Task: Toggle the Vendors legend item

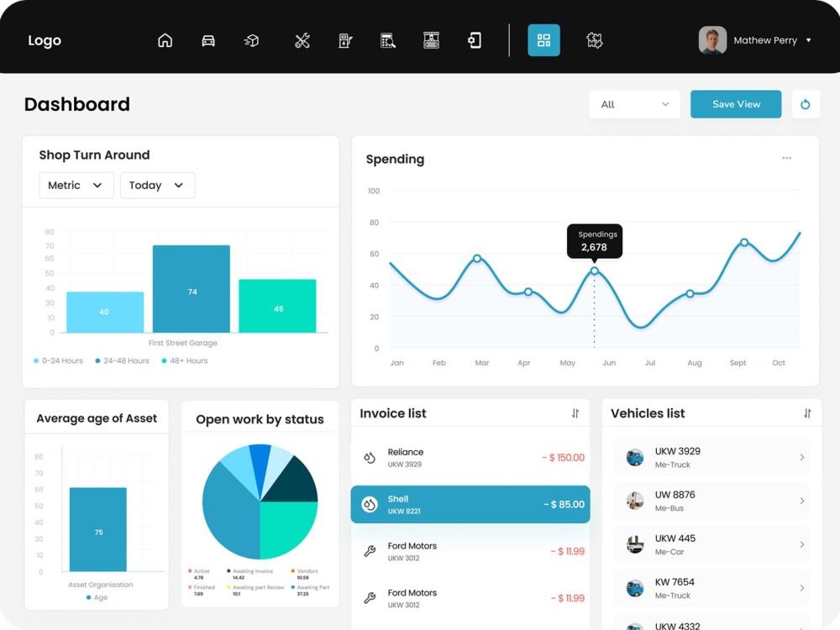Action: coord(304,574)
